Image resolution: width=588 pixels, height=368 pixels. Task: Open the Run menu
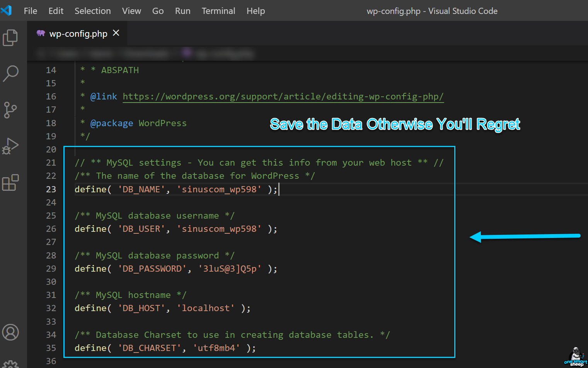182,11
